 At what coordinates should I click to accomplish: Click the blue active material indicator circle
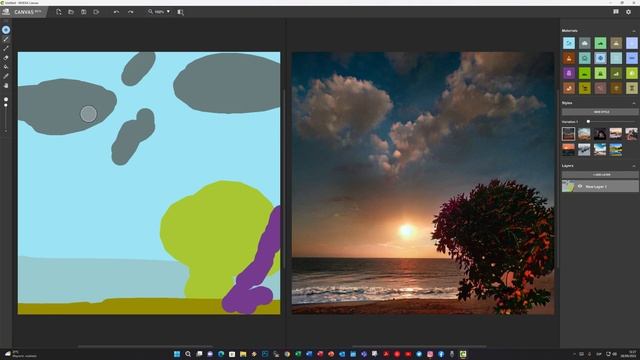pos(6,30)
